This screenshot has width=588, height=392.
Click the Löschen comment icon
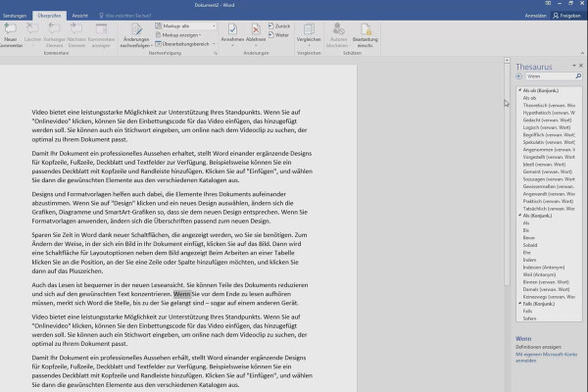point(32,28)
